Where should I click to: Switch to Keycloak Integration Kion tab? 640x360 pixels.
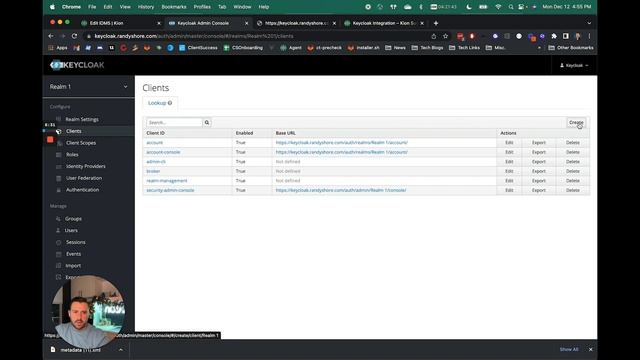384,23
